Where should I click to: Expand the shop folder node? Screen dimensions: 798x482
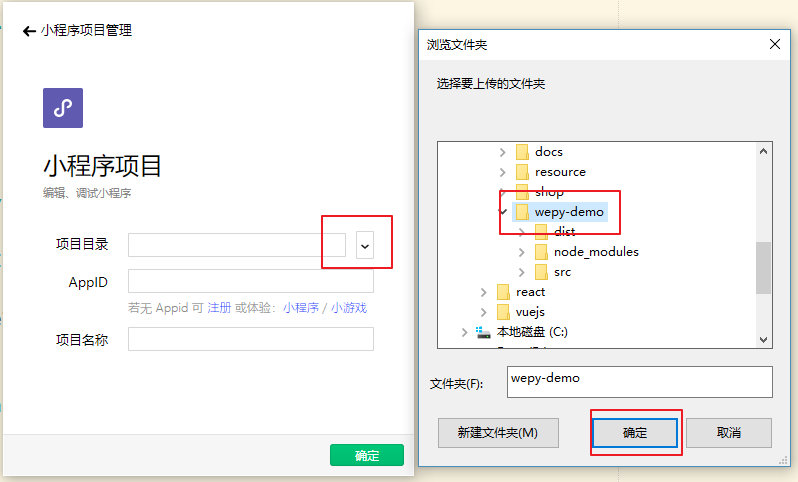(x=503, y=192)
